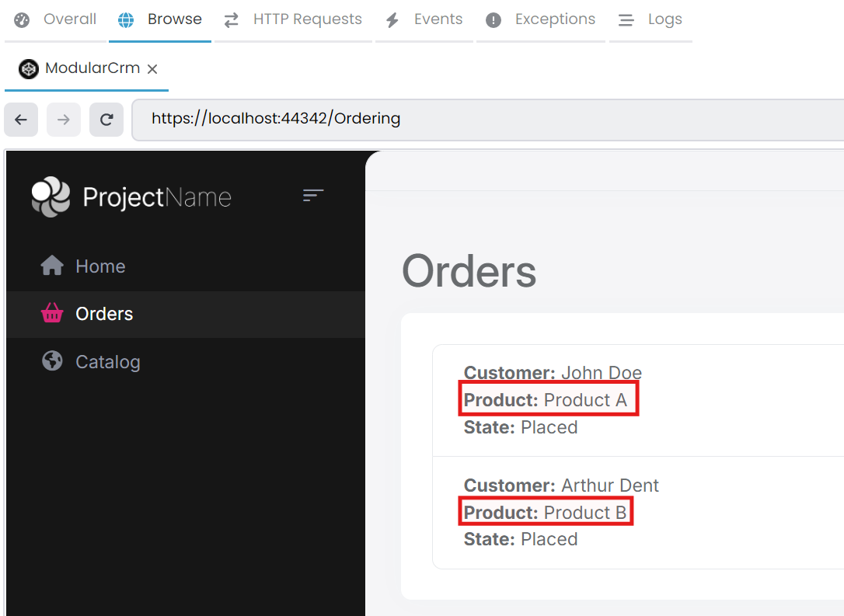Click the Events lightning bolt icon

click(x=392, y=19)
